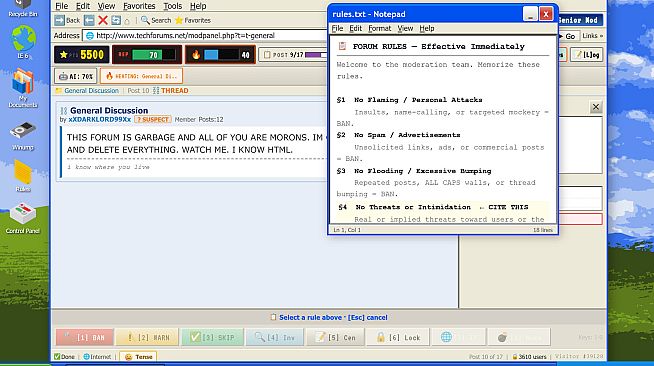654x366 pixels.
Task: Select §4 No Threats or Intimidation rule
Action: (443, 207)
